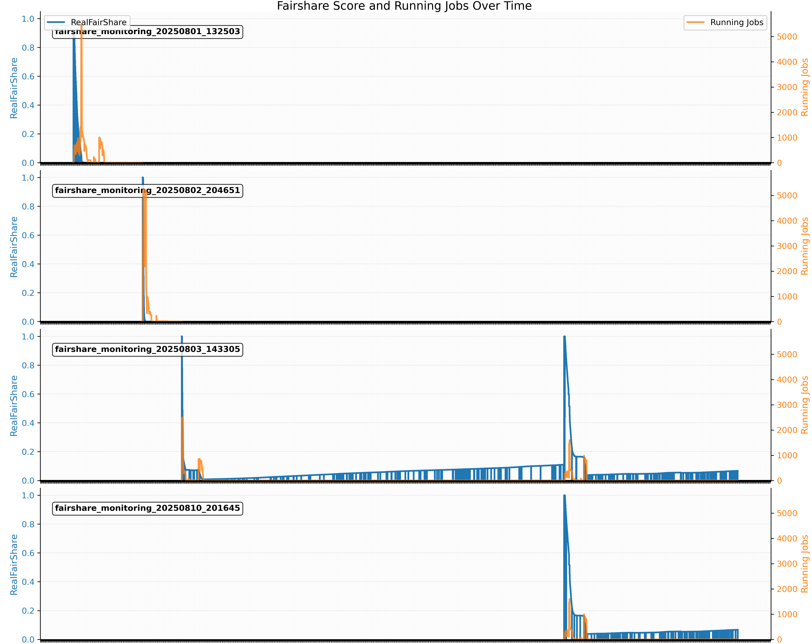Click the 0.4 tick label in the bottom subplot

[x=28, y=582]
